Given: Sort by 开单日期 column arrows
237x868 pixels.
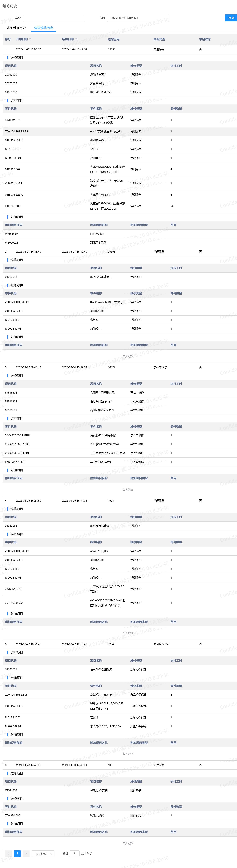Looking at the screenshot, I should [30, 39].
